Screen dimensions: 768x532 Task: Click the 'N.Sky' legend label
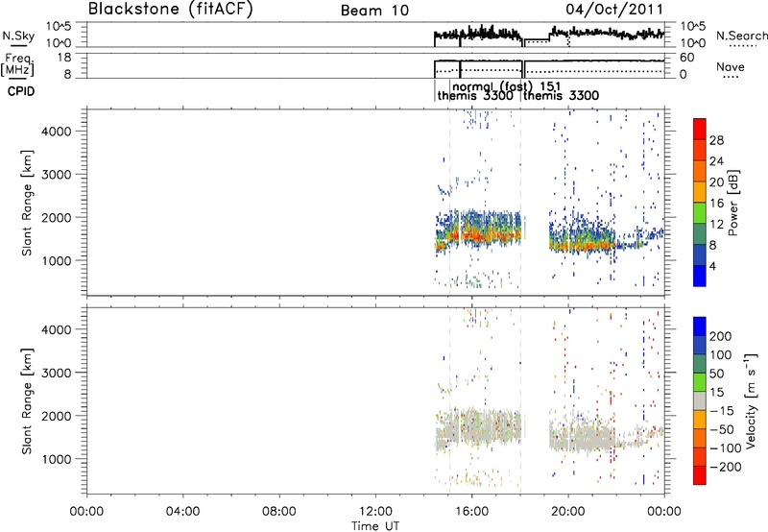[18, 36]
